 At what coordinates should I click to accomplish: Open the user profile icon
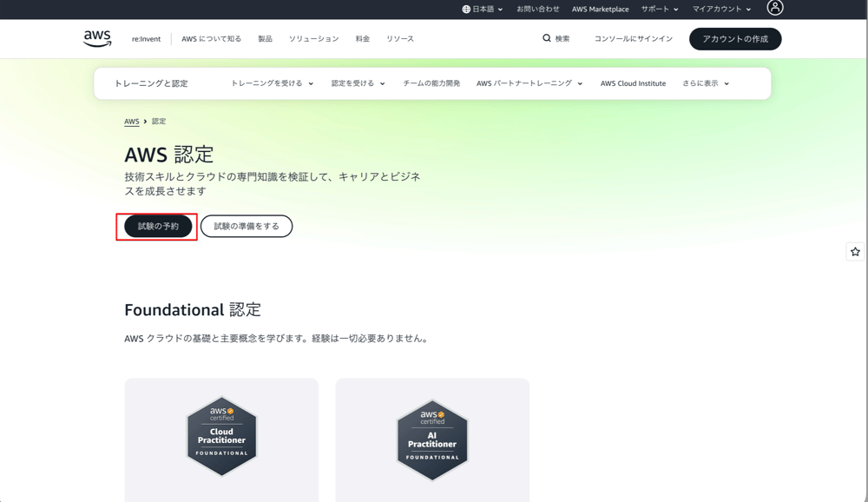(774, 8)
